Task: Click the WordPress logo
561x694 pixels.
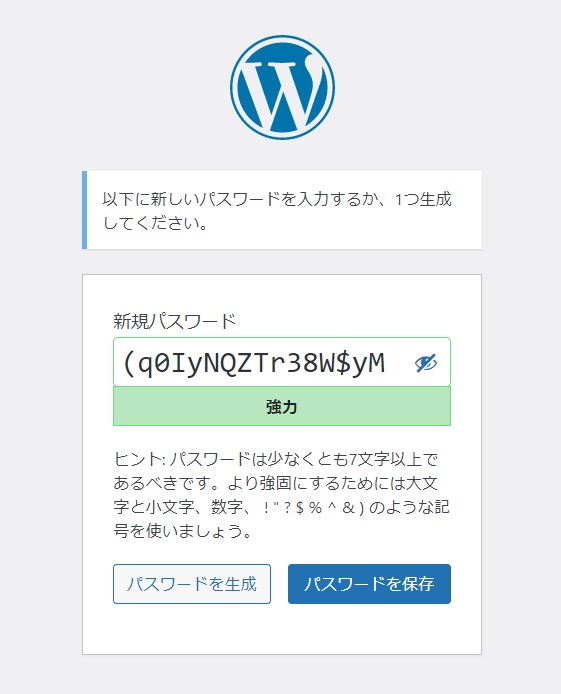Action: [282, 88]
